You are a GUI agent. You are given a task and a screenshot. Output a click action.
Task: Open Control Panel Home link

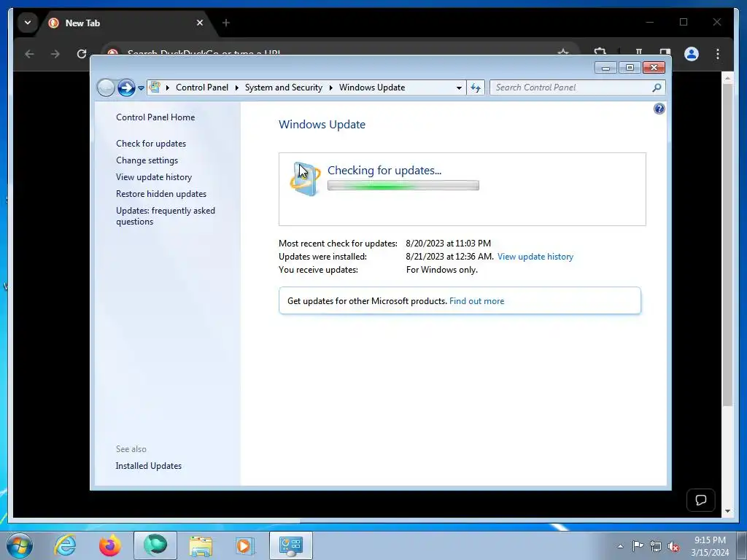(155, 117)
